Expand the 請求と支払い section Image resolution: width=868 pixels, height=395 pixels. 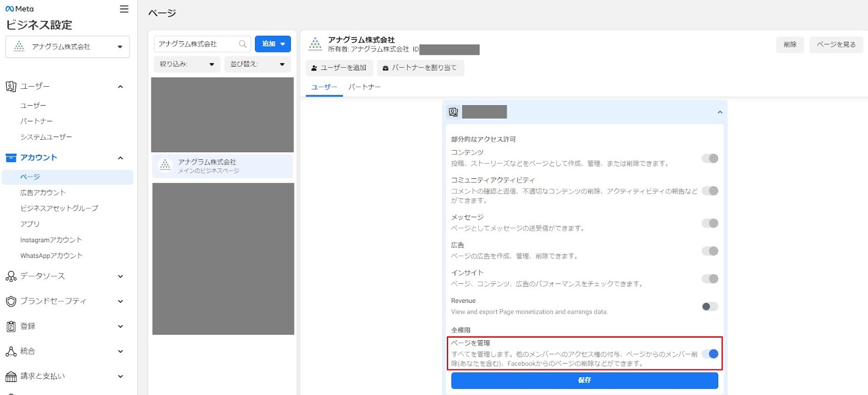120,376
